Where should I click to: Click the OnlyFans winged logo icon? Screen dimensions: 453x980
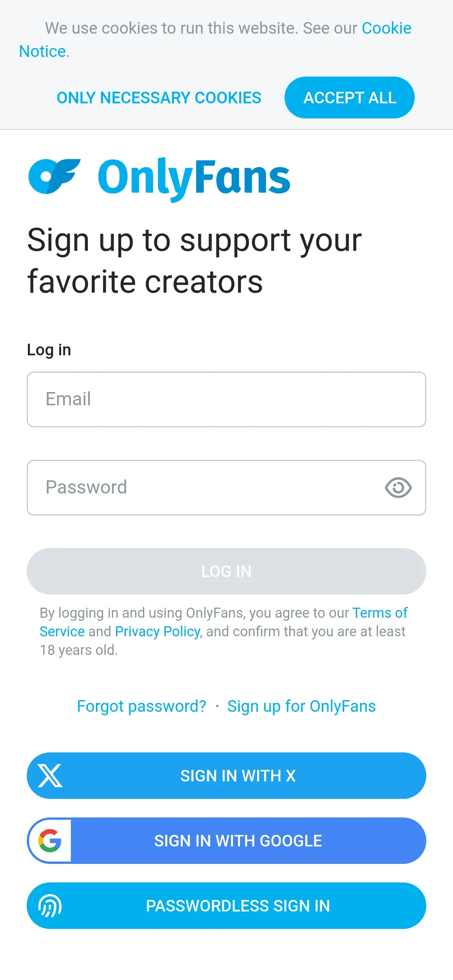[54, 176]
